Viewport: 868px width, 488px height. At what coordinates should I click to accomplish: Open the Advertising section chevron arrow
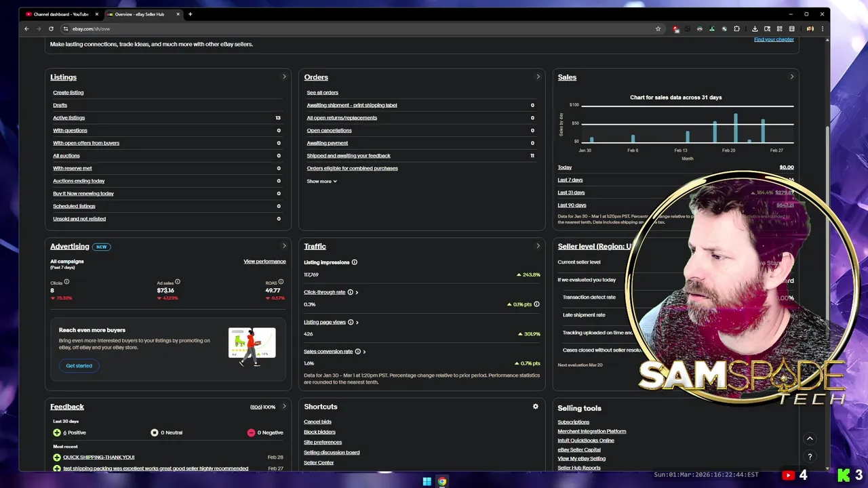pos(284,246)
